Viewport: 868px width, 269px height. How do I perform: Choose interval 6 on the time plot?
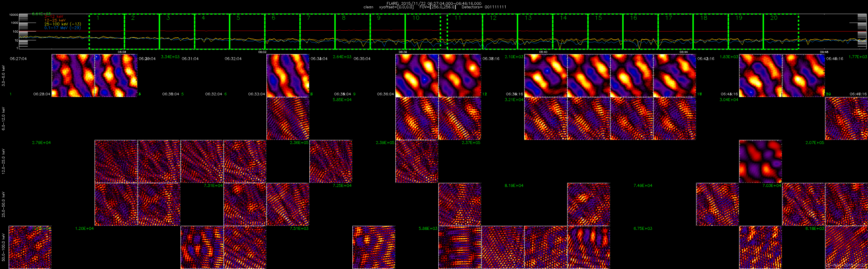282,32
